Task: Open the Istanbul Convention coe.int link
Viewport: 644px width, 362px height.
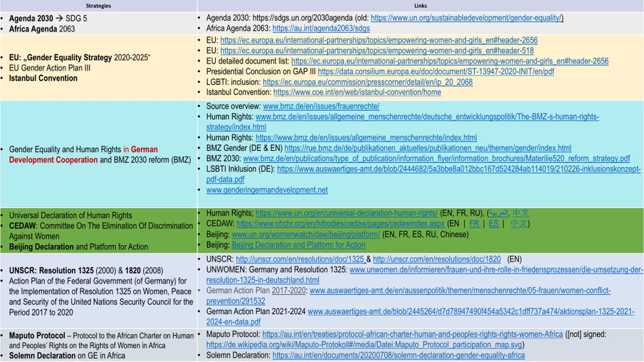Action: (x=357, y=92)
